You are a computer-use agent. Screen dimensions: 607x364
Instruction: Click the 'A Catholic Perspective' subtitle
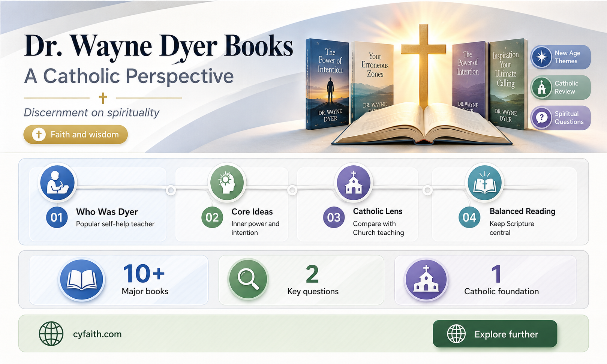(129, 76)
